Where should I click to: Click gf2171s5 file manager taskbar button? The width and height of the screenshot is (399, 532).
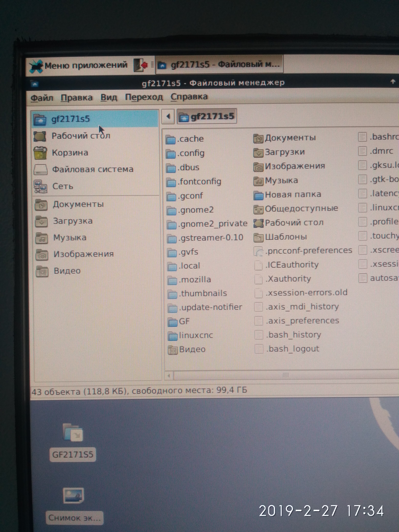[219, 65]
